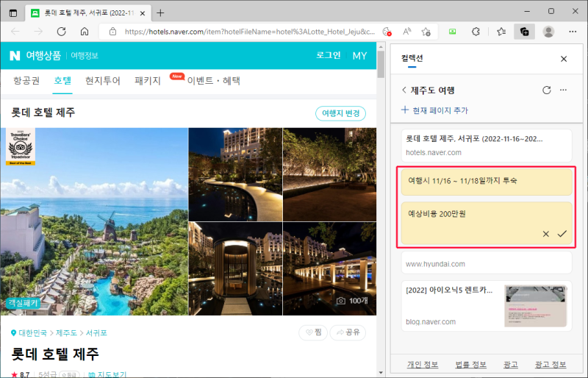The height and width of the screenshot is (378, 588).
Task: Open the www.hyundai.com collection card
Action: tap(487, 263)
